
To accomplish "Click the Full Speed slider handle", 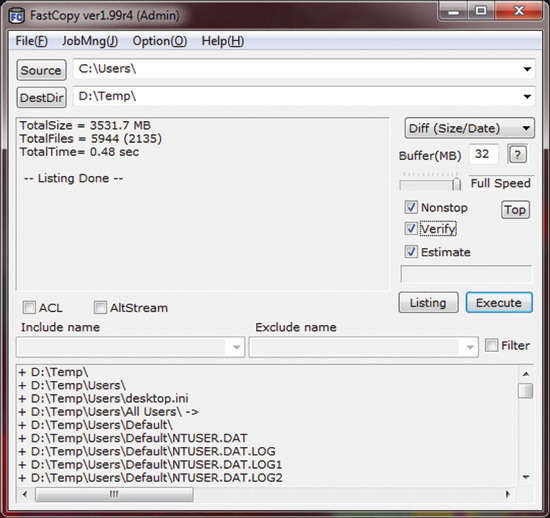I will 456,184.
